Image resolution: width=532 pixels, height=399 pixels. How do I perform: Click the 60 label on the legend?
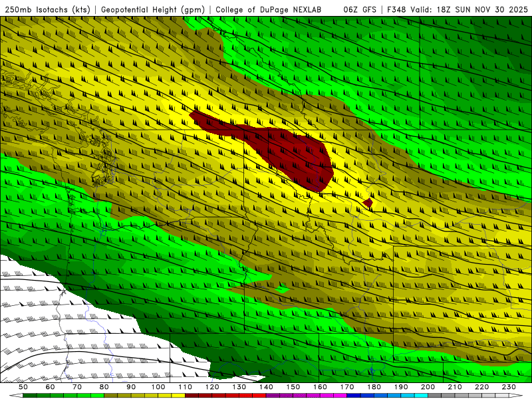[x=51, y=387]
